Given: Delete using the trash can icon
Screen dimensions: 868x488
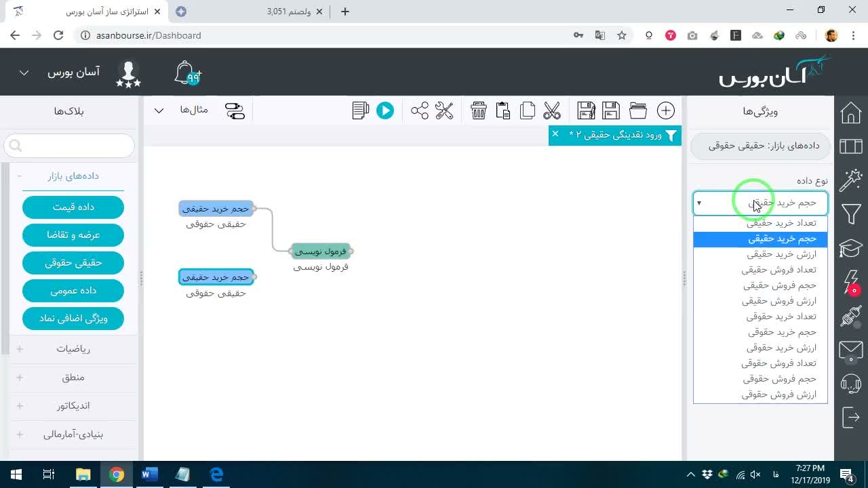Looking at the screenshot, I should [479, 110].
